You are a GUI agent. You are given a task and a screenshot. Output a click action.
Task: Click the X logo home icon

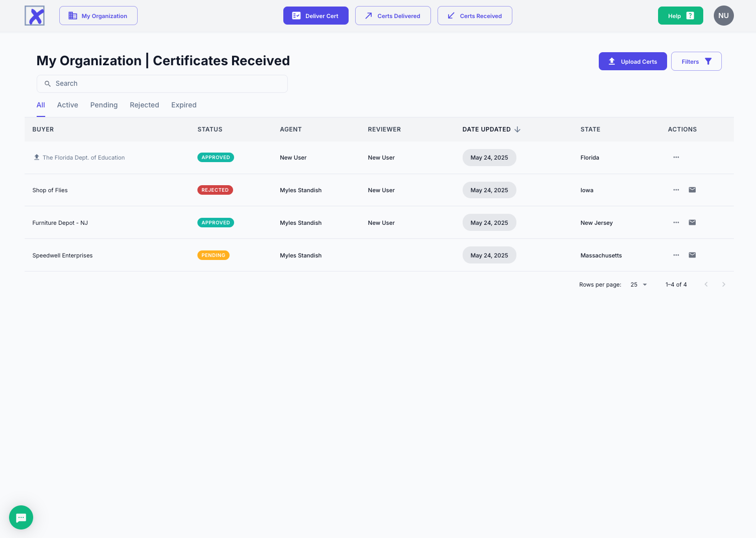35,16
